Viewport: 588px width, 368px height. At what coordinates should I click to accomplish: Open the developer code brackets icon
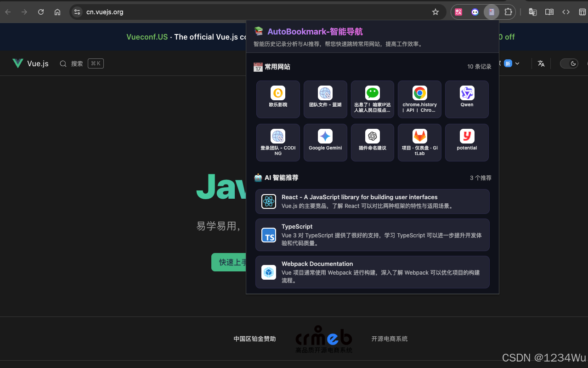point(566,12)
